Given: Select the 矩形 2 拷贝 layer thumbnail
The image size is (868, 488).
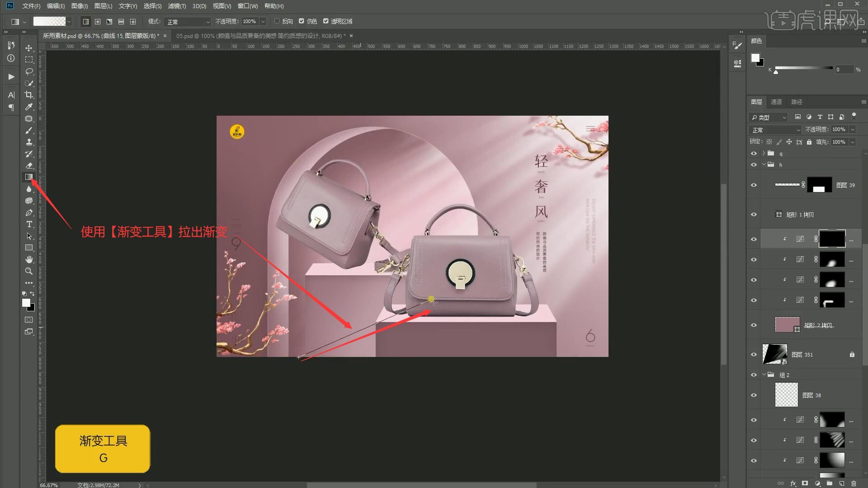Looking at the screenshot, I should click(x=787, y=325).
